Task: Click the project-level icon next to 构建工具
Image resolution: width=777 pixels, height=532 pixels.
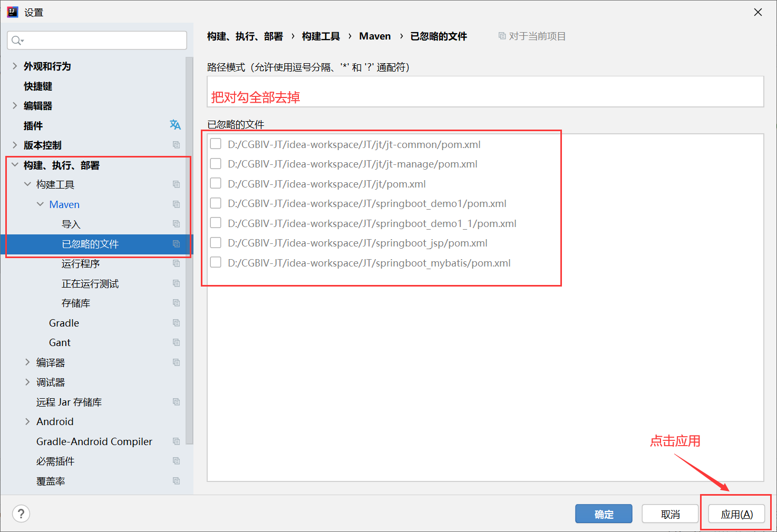Action: [177, 184]
